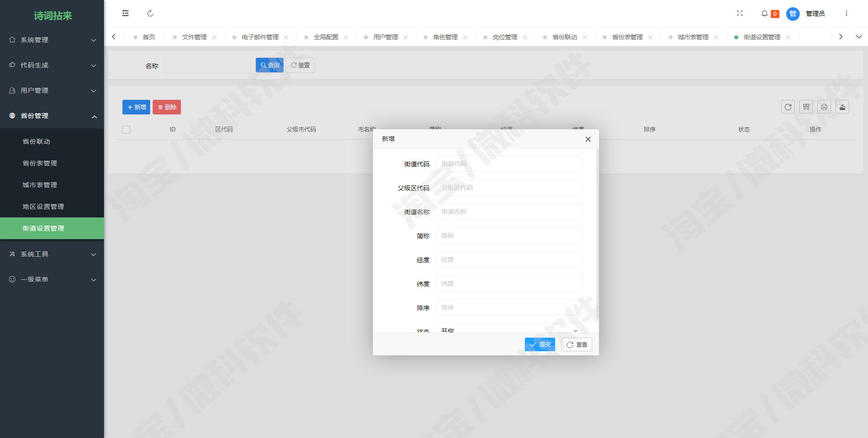868x438 pixels.
Task: Reset the dialog form with 重置
Action: point(577,344)
